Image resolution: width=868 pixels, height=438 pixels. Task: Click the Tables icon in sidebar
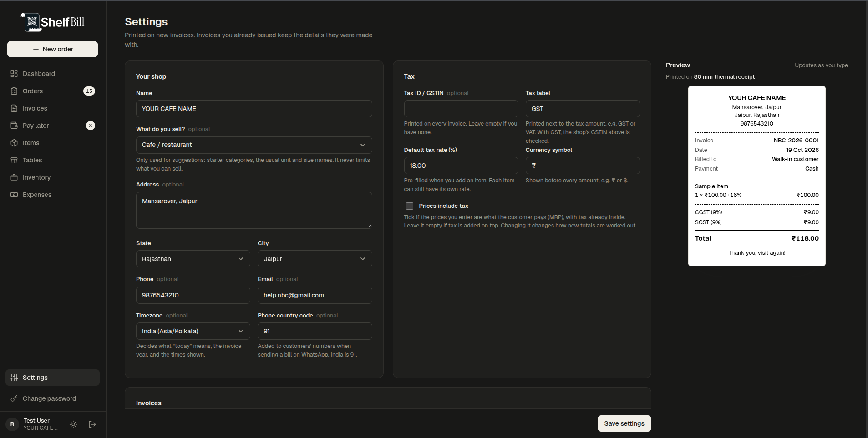14,160
